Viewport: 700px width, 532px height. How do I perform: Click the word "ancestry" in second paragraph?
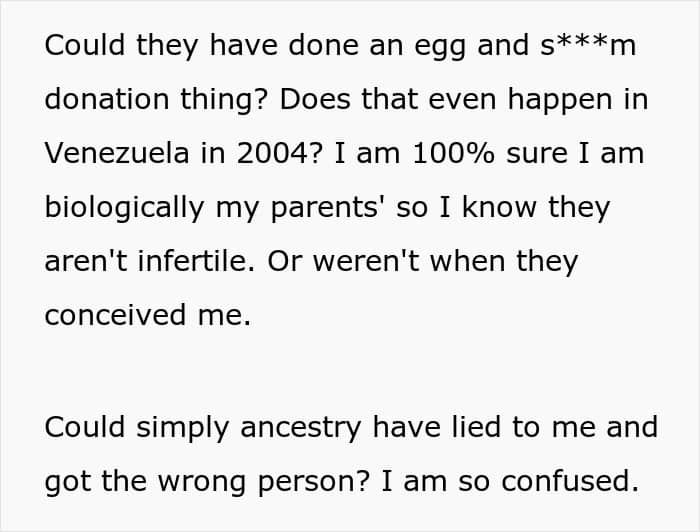coord(300,428)
